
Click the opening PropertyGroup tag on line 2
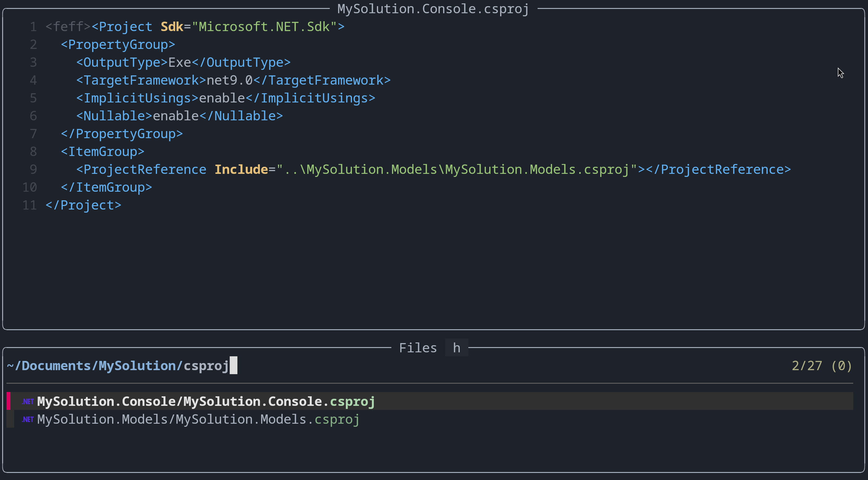point(118,44)
